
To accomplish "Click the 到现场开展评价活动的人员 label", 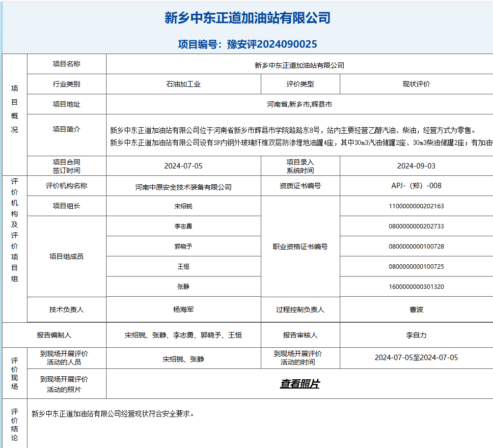I will 64,358.
